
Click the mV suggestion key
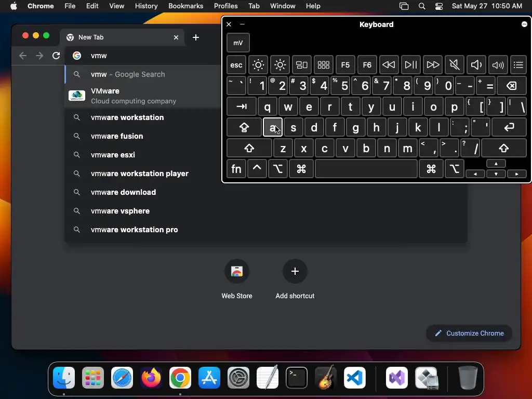click(x=238, y=43)
